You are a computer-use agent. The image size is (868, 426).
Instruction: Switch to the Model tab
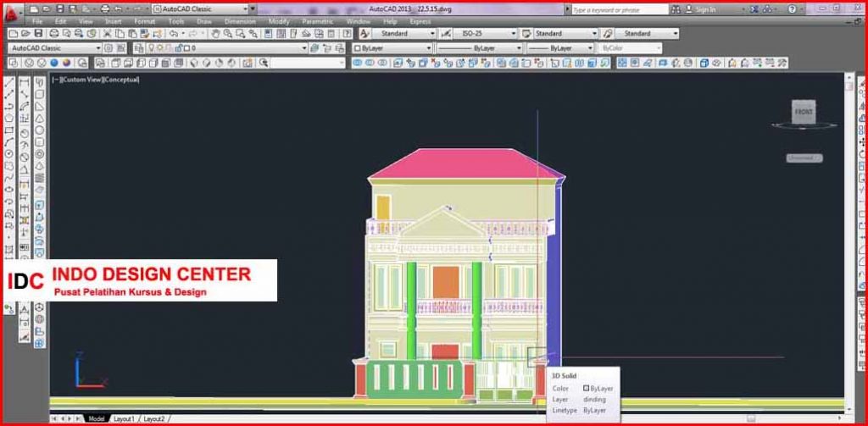point(97,419)
